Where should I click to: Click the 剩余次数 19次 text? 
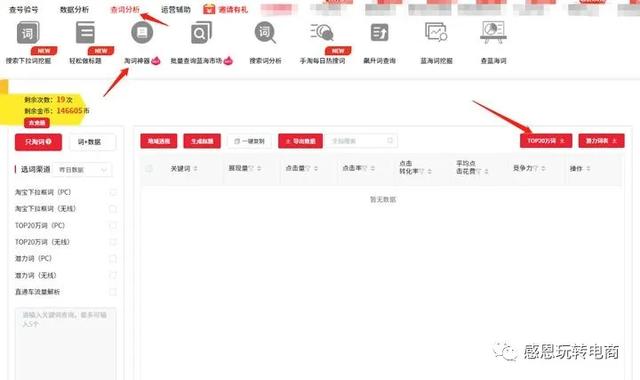pos(49,100)
